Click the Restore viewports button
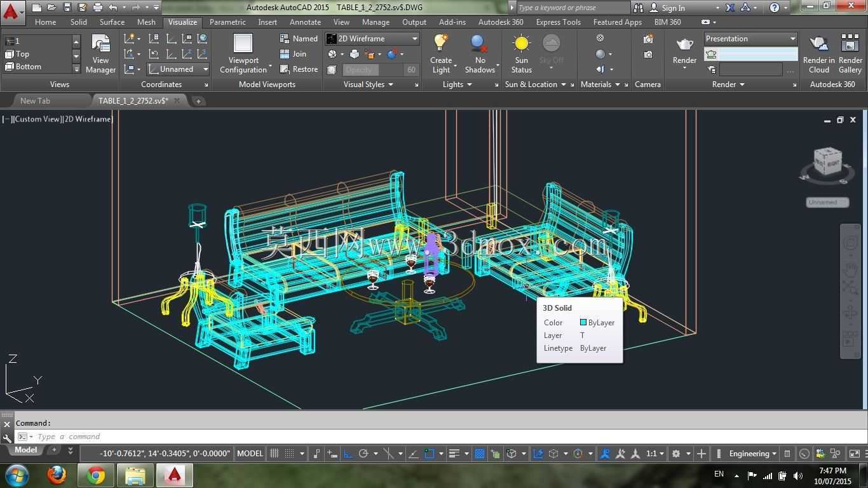The height and width of the screenshot is (488, 868). [x=299, y=69]
